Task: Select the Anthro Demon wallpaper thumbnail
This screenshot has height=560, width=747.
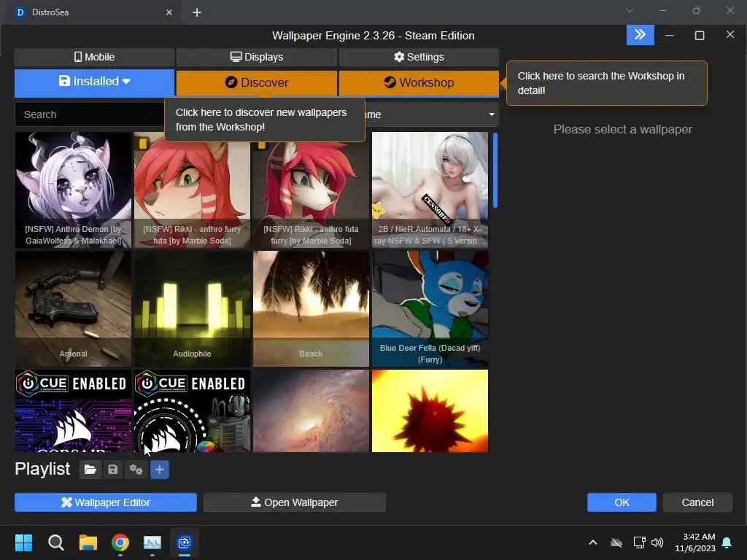Action: (x=73, y=190)
